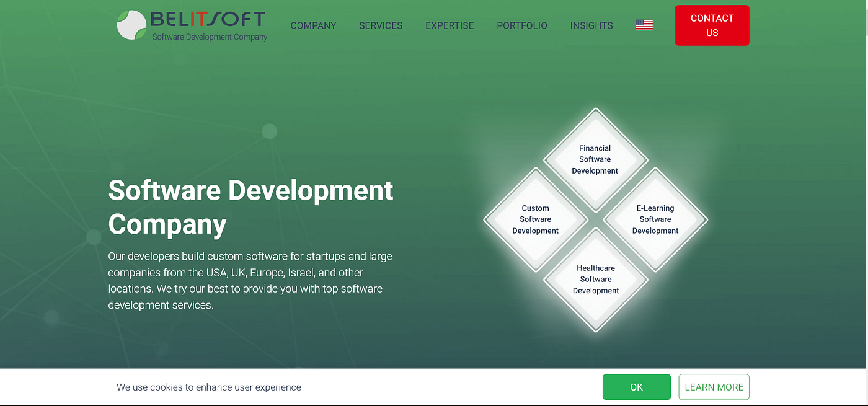The height and width of the screenshot is (406, 868).
Task: Expand the EXPERTISE navigation dropdown
Action: 449,25
